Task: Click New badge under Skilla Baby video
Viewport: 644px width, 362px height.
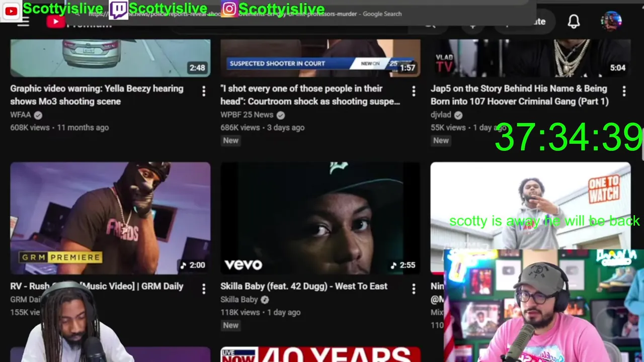Action: (230, 325)
